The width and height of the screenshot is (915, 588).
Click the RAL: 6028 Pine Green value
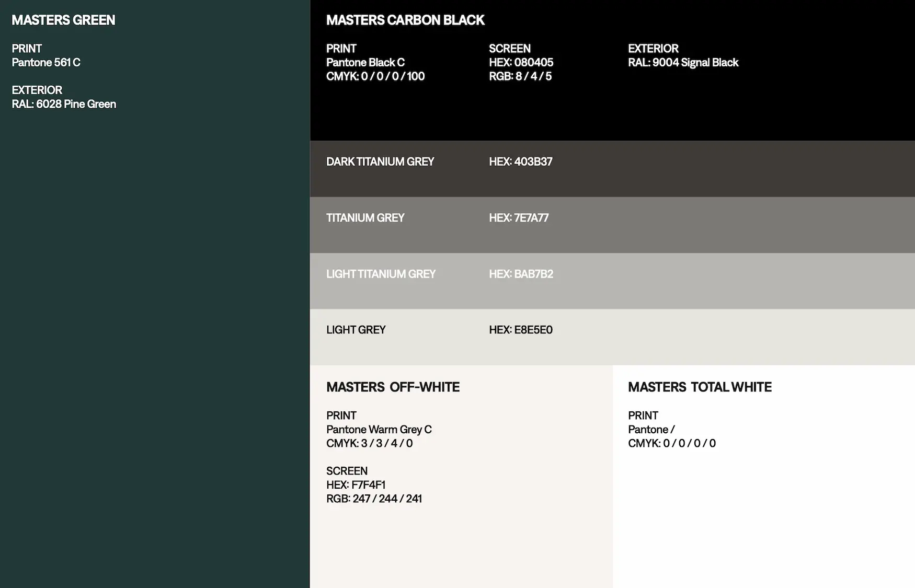(64, 105)
